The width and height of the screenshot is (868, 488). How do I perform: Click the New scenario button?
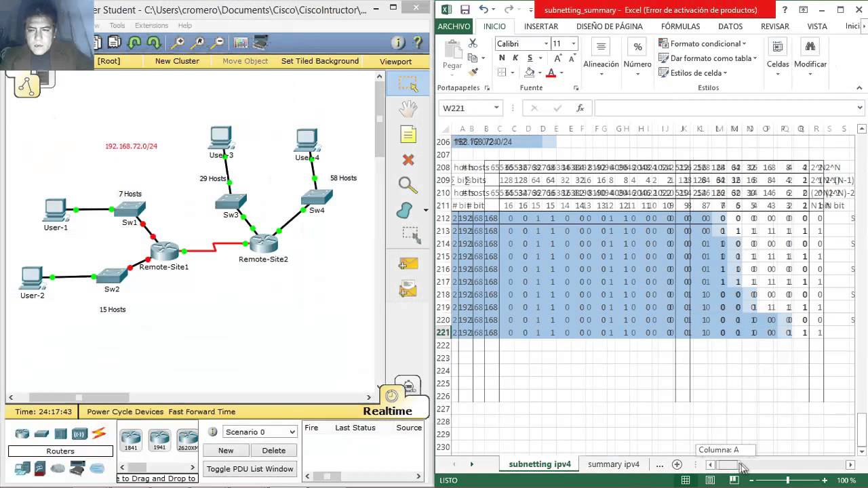pos(226,450)
